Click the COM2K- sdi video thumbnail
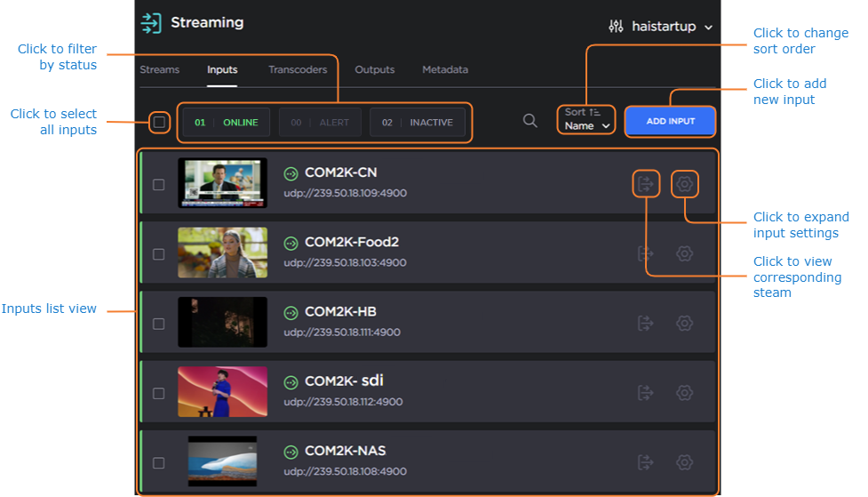The width and height of the screenshot is (868, 497). tap(222, 392)
